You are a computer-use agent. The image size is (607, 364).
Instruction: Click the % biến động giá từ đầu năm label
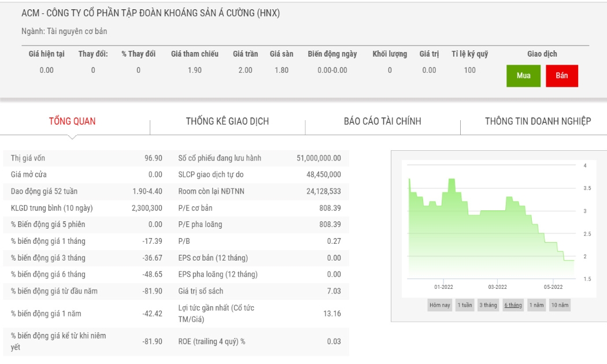(54, 291)
